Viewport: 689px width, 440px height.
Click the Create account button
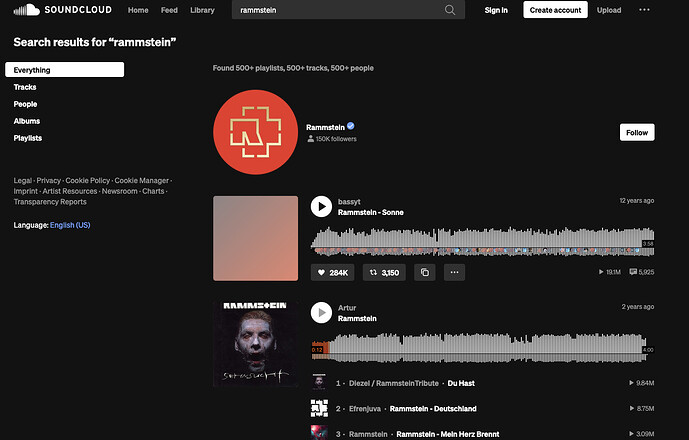pos(555,10)
